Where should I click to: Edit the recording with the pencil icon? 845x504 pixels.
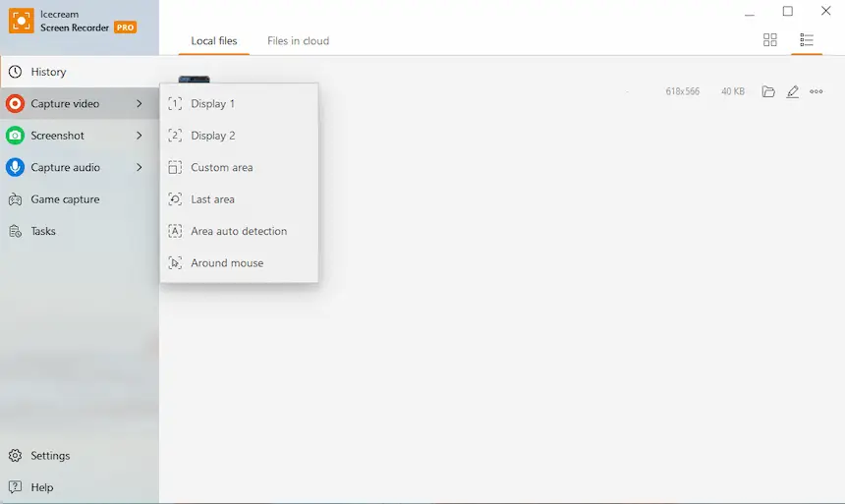tap(792, 91)
